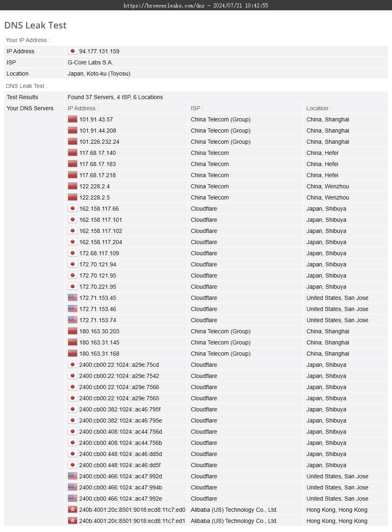Click the IP address 94.177.131.159

coord(99,51)
